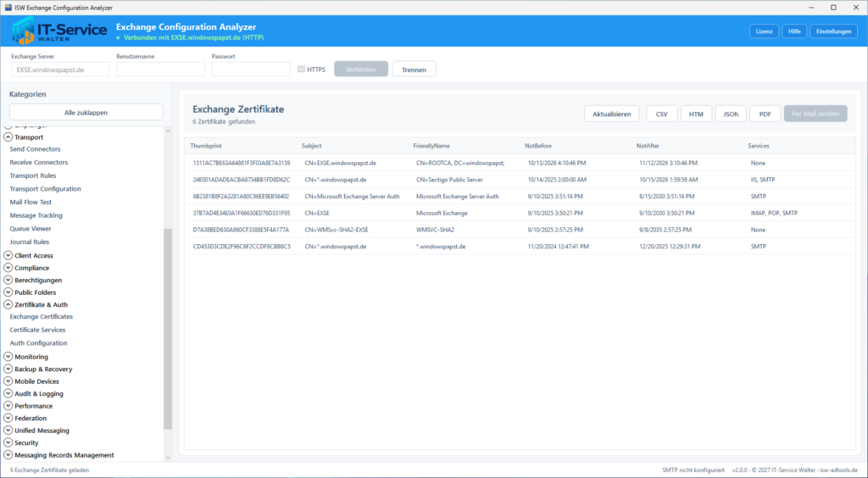Screen dimensions: 868x478
Task: Expand Messaging Records Management category
Action: point(8,455)
